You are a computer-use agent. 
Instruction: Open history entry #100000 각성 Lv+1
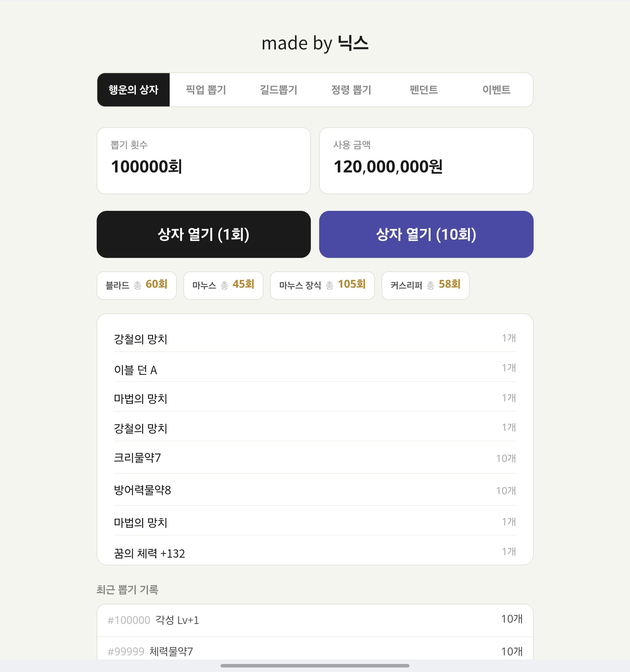point(315,620)
